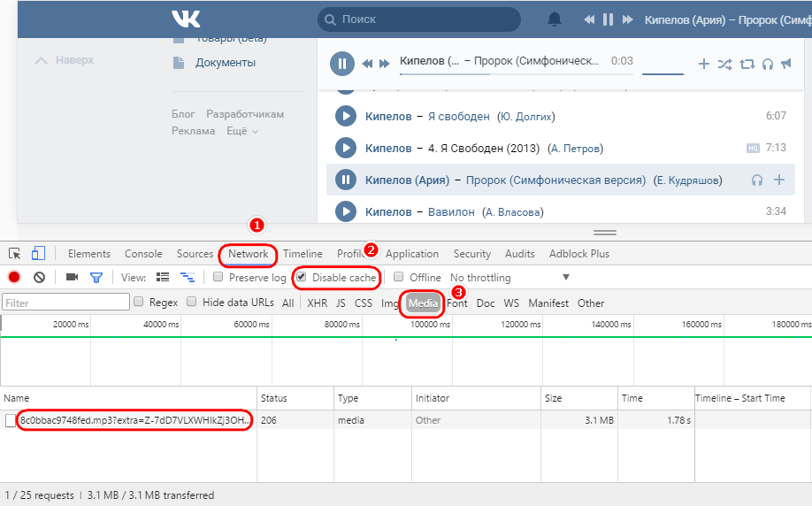Enable the Preserve log checkbox
This screenshot has width=812, height=506.
point(218,277)
